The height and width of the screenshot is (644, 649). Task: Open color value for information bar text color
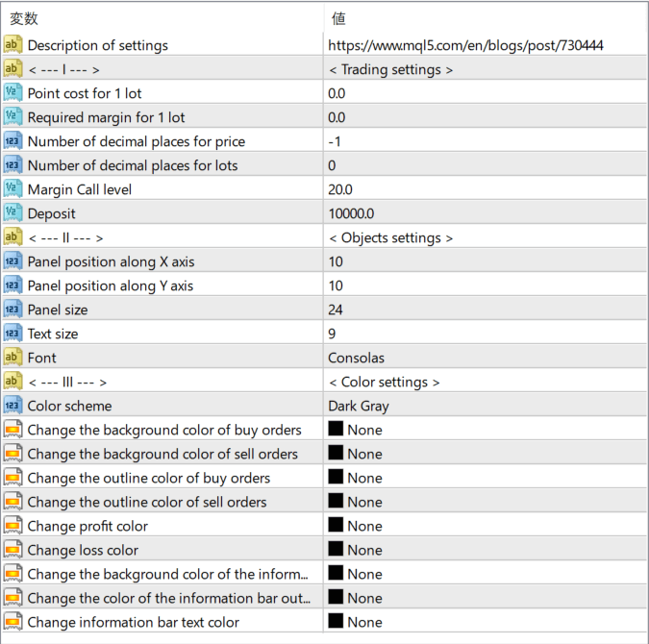(363, 622)
